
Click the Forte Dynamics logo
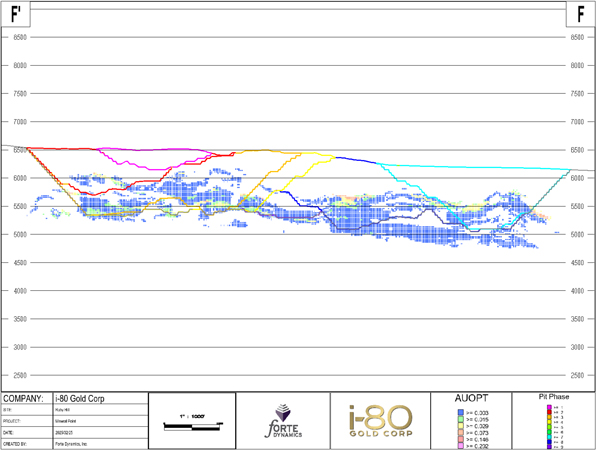(x=284, y=421)
